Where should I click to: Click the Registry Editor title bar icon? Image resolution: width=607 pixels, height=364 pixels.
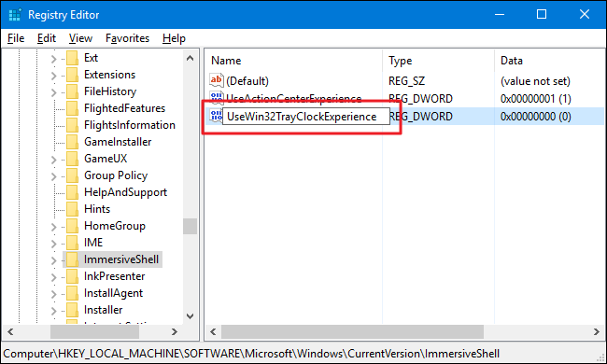pos(15,15)
